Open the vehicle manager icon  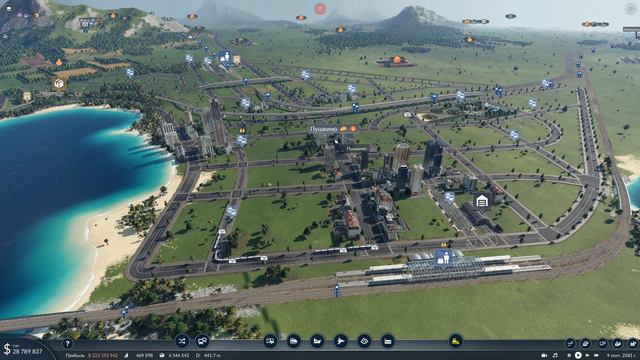[202, 341]
